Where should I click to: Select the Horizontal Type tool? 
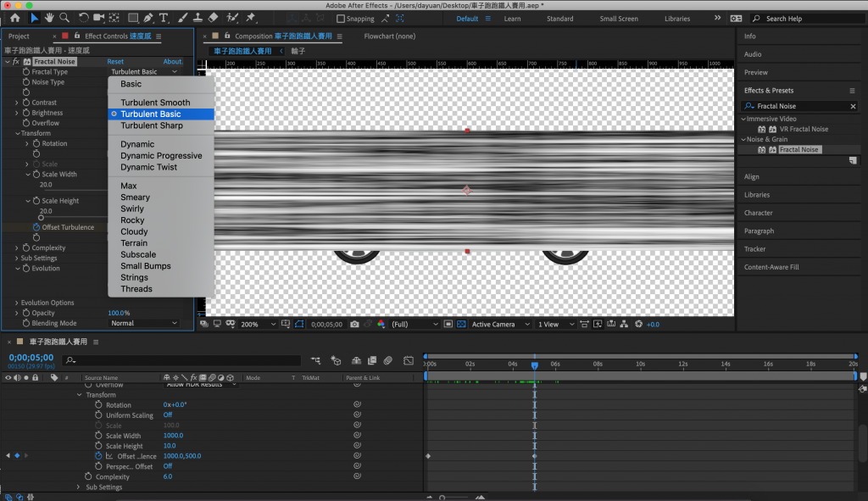click(x=164, y=18)
